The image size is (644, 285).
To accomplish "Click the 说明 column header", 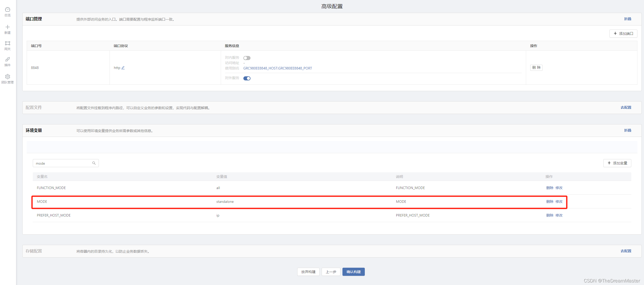I will [399, 177].
